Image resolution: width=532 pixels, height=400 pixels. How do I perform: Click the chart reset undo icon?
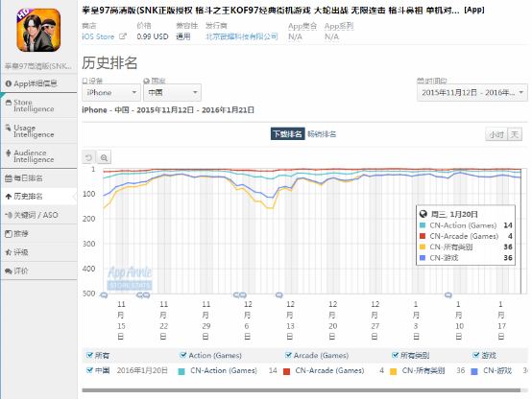pyautogui.click(x=89, y=157)
